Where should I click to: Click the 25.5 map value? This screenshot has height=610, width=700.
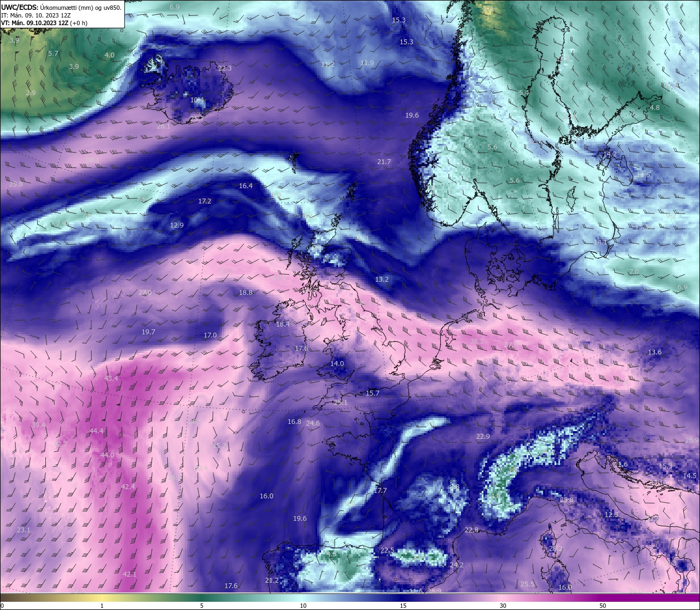[527, 584]
